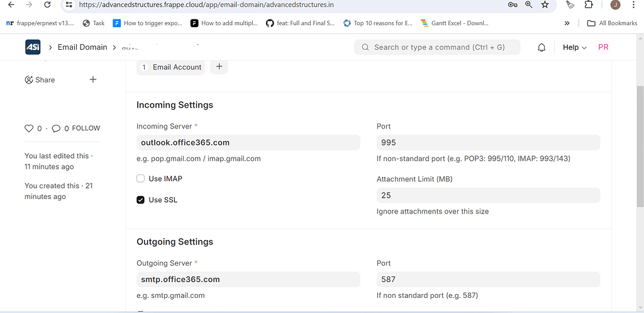Click the ASI logo home icon
The image size is (644, 313).
click(x=33, y=47)
